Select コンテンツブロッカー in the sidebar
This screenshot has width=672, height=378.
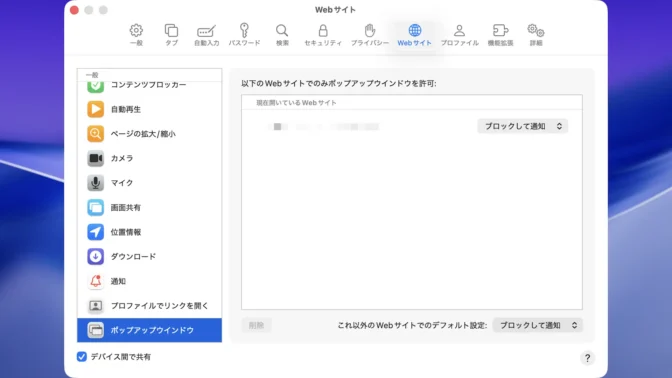pos(149,85)
